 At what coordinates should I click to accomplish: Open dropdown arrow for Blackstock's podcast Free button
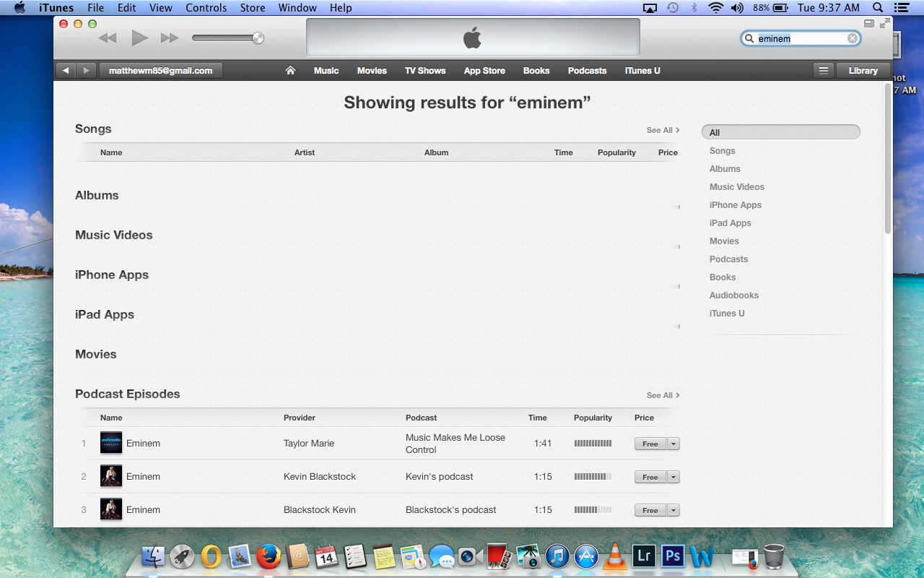coord(674,510)
